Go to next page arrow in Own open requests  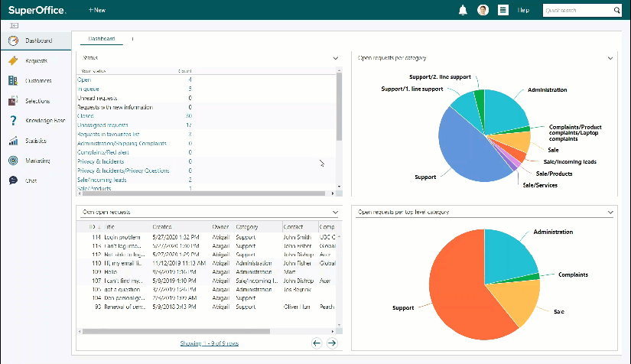332,343
